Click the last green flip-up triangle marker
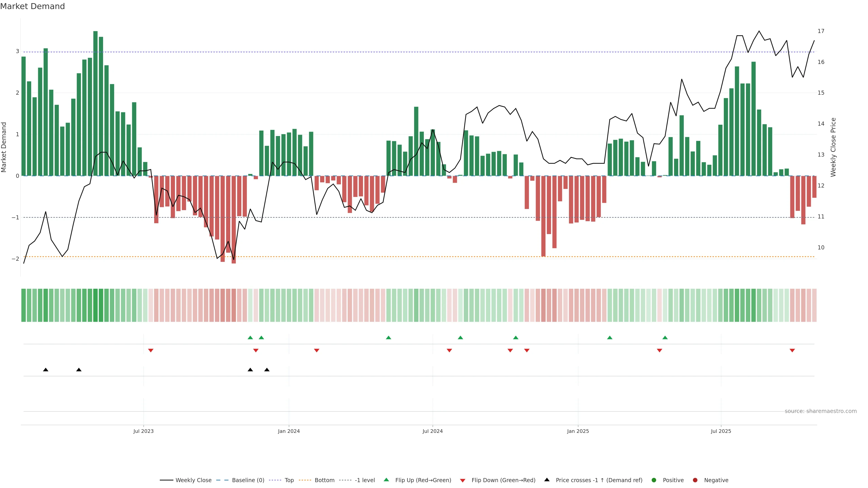868x488 pixels. click(x=665, y=338)
